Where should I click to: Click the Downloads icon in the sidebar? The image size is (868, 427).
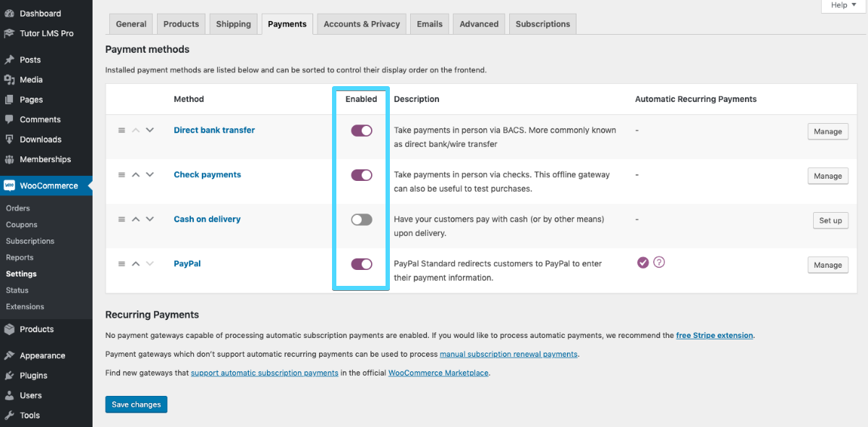pyautogui.click(x=9, y=140)
